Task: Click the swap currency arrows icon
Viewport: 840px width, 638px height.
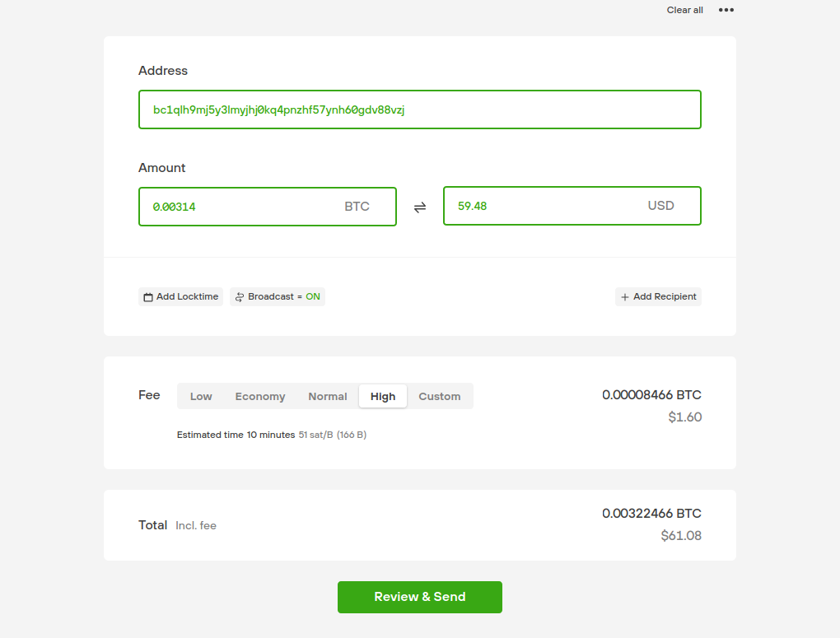Action: click(x=420, y=207)
